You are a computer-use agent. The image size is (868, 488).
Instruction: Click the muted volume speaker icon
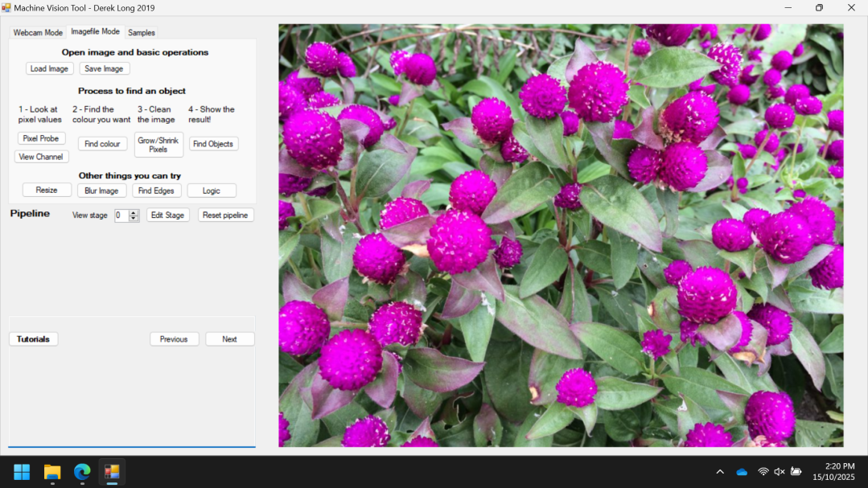point(779,472)
